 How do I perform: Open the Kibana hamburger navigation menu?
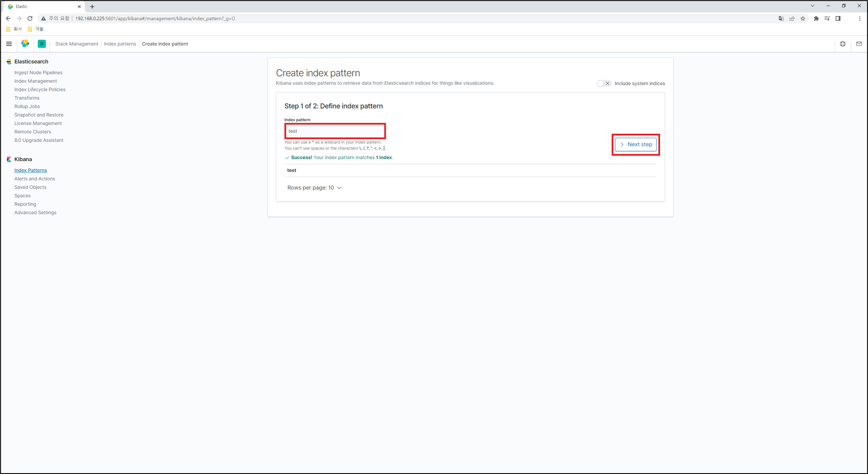point(9,44)
